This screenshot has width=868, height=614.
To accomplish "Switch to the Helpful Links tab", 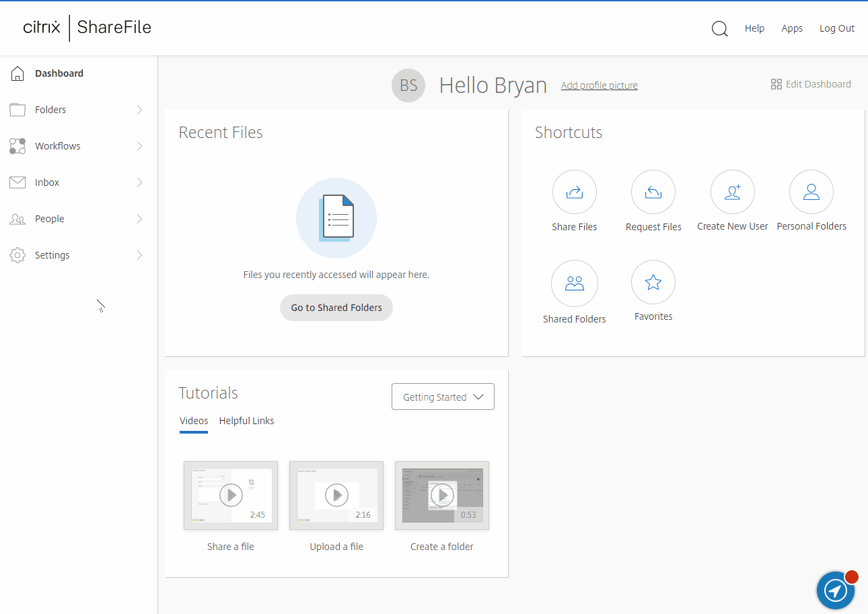I will 246,420.
